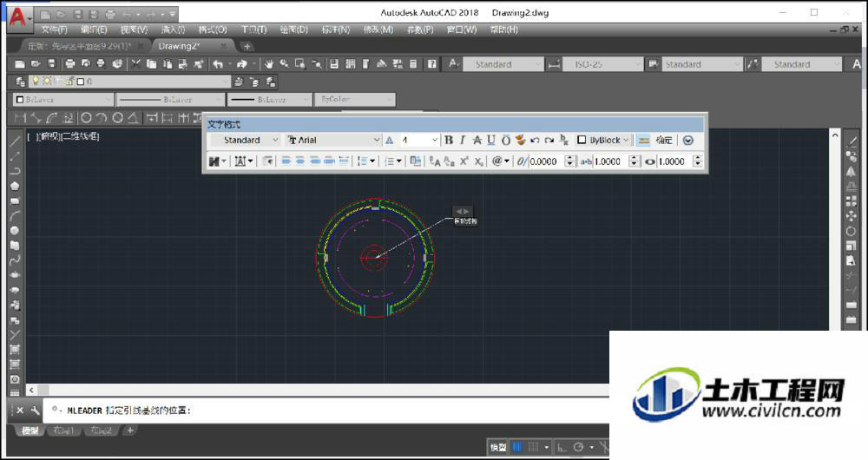Open the Arial font dropdown
The image size is (868, 460).
(334, 140)
